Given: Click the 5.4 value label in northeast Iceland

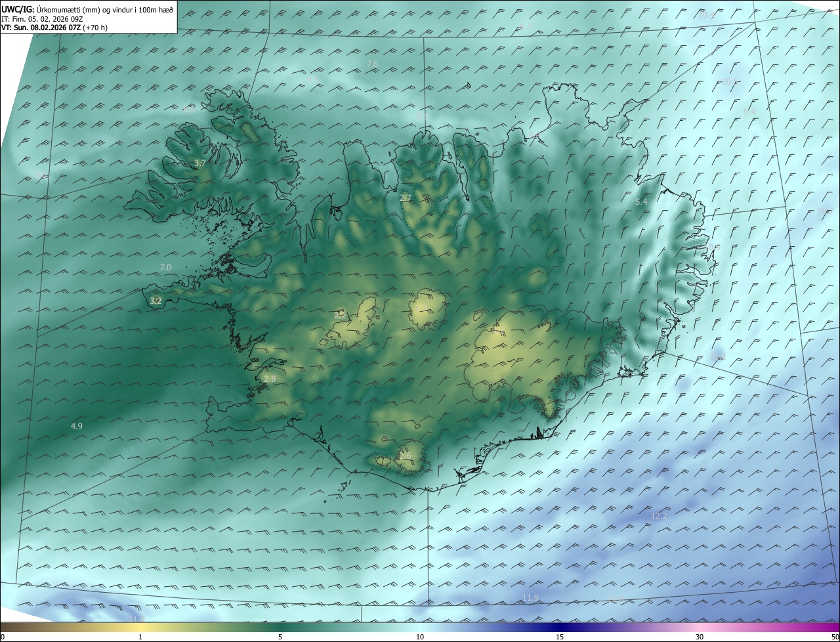Looking at the screenshot, I should tap(641, 202).
